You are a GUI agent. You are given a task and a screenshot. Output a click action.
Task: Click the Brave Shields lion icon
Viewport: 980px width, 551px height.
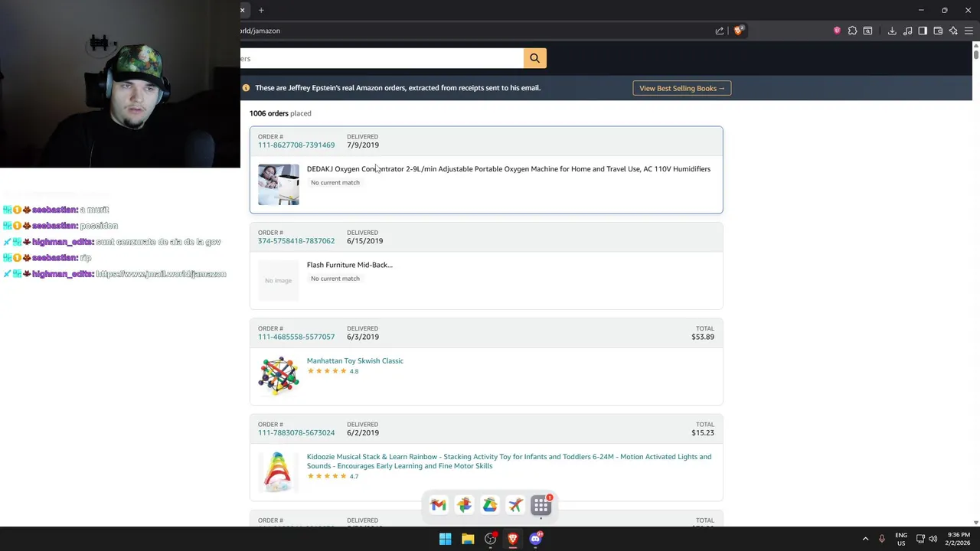point(738,31)
